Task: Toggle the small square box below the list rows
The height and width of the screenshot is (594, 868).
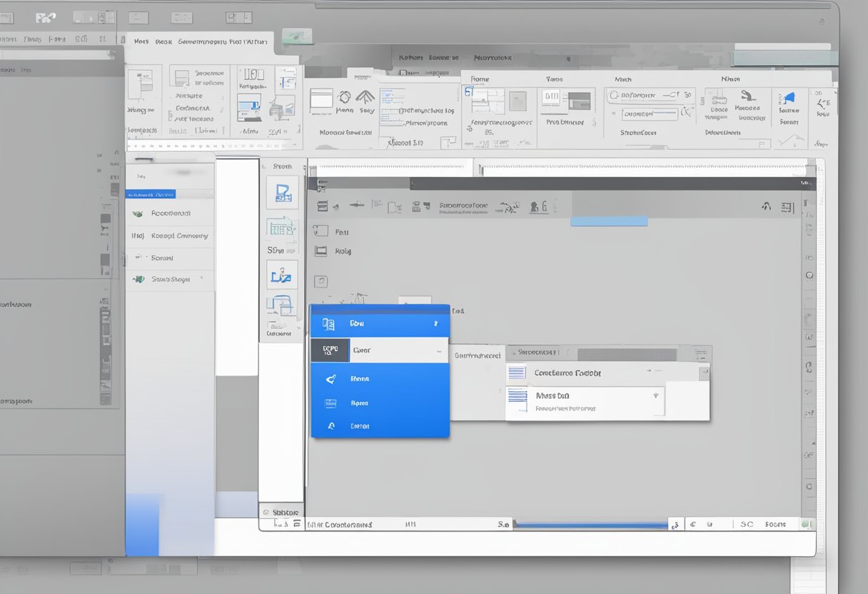Action: 321,281
